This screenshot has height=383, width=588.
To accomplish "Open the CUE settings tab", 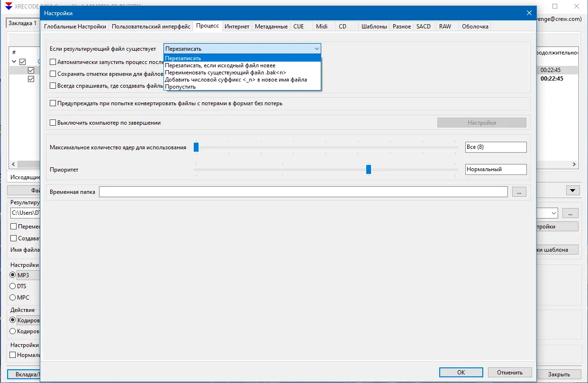I will point(299,27).
